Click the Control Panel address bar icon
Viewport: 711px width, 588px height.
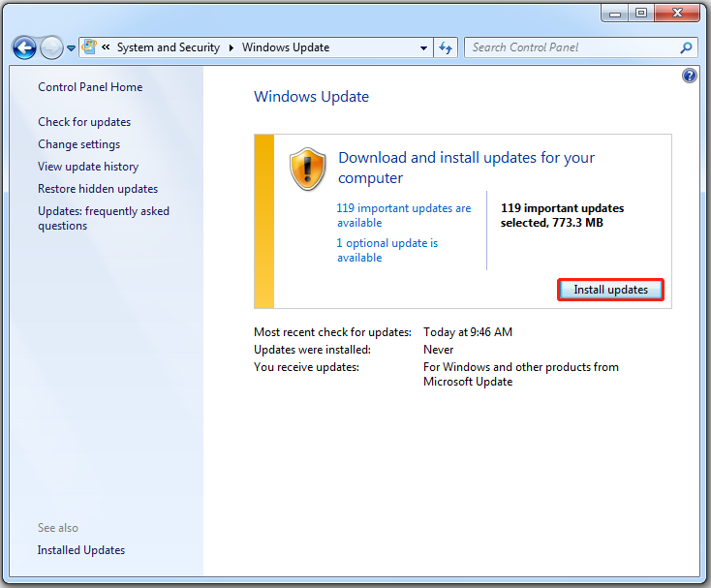click(x=89, y=47)
